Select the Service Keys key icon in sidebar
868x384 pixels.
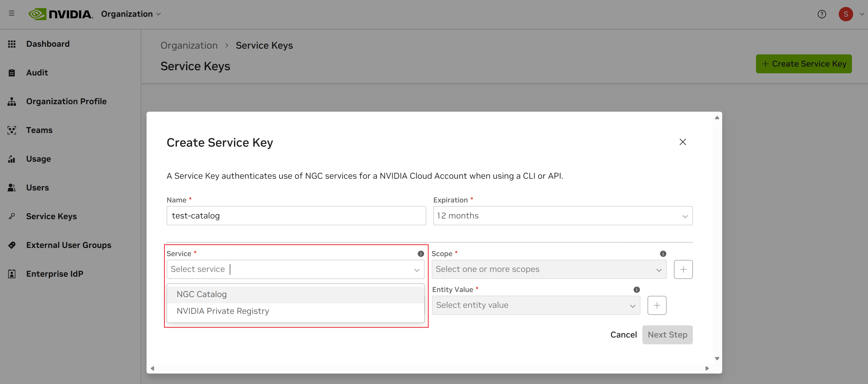click(12, 216)
